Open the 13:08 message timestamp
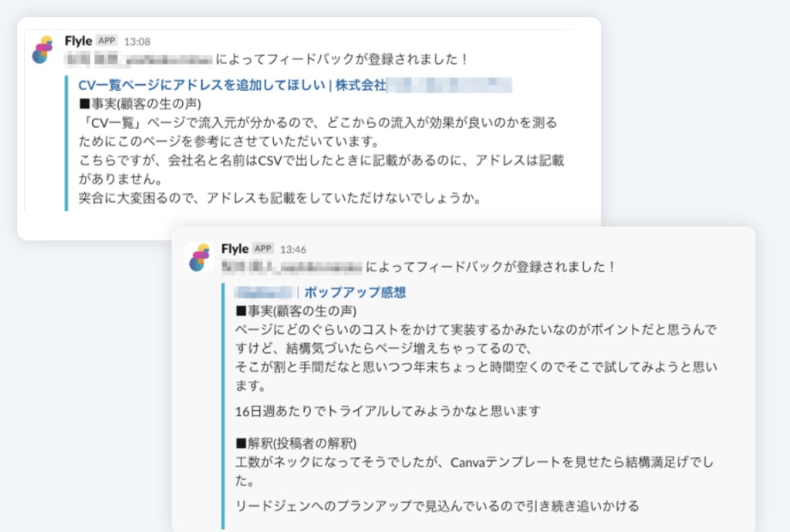Screen dimensions: 790x532 pyautogui.click(x=137, y=42)
